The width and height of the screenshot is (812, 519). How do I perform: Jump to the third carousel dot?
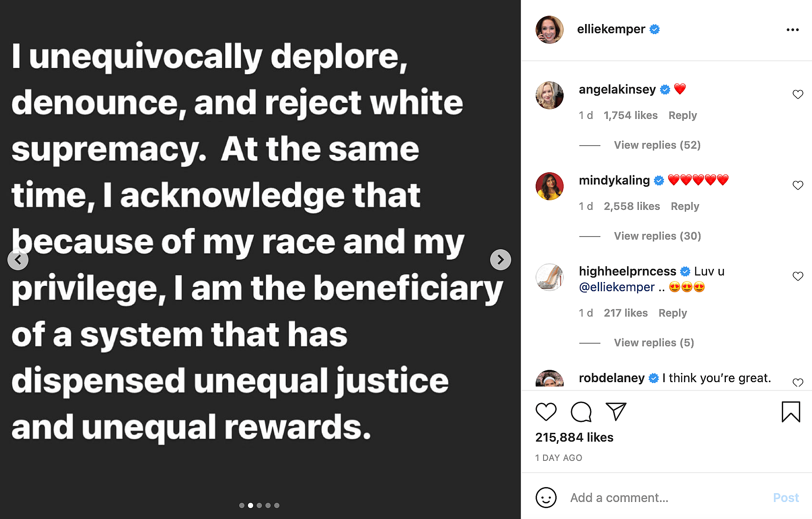pyautogui.click(x=259, y=505)
